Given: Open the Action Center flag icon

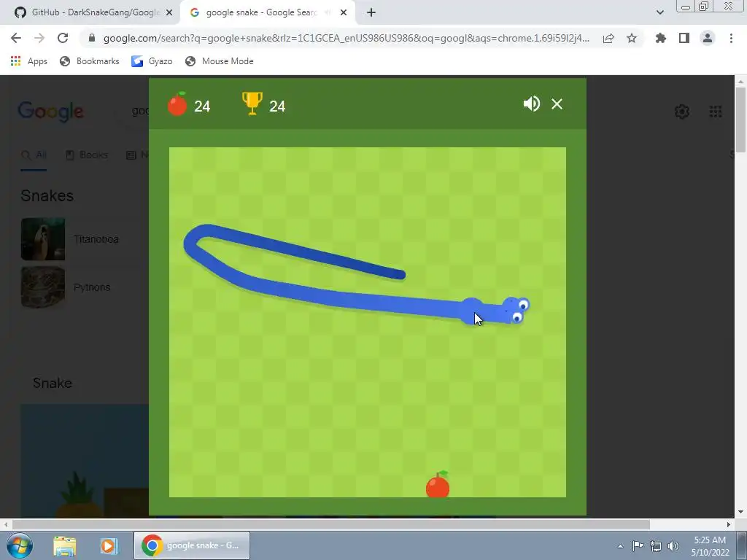Looking at the screenshot, I should tap(638, 545).
